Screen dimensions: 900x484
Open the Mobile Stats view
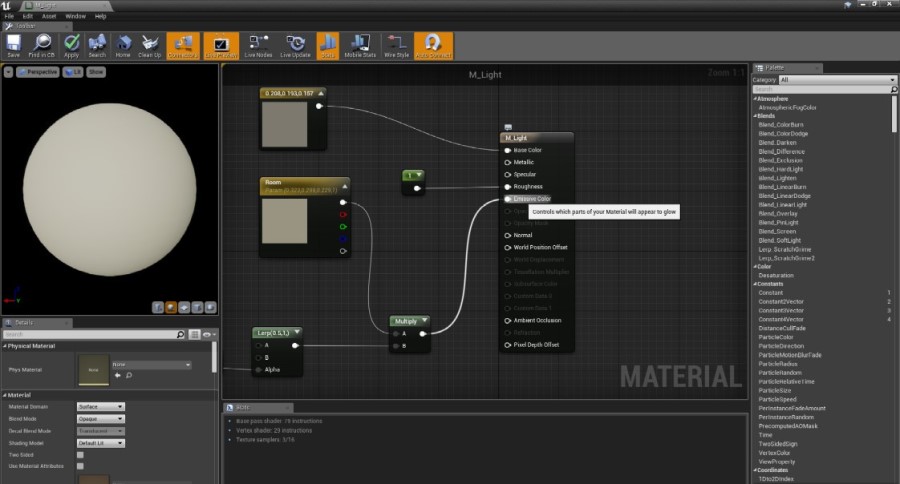pyautogui.click(x=360, y=43)
